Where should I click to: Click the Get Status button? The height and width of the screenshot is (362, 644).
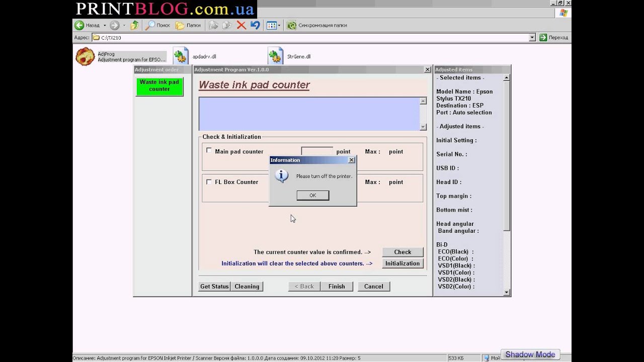(214, 286)
